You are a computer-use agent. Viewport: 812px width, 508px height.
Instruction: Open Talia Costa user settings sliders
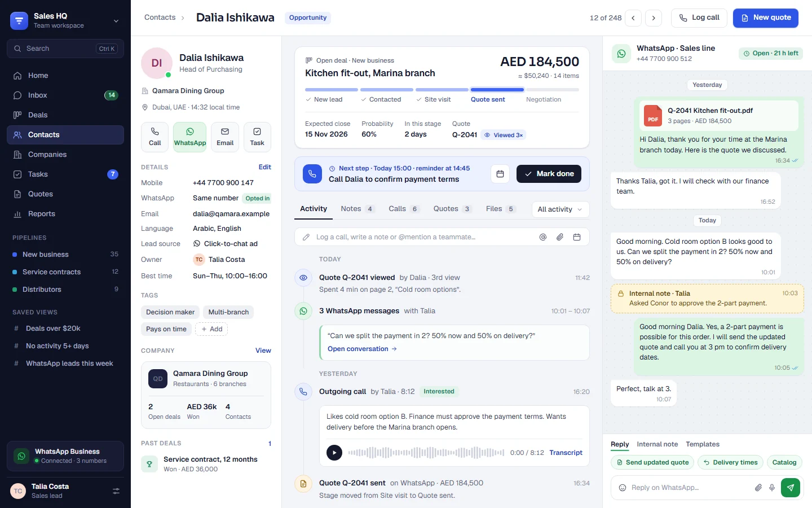116,491
